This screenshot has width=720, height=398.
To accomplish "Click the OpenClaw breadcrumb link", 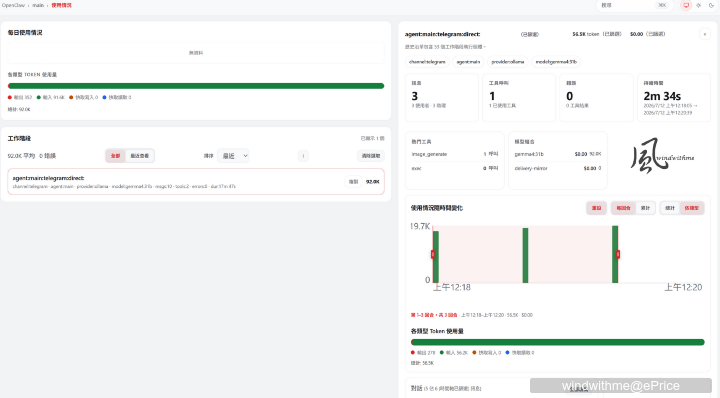I will tap(13, 6).
